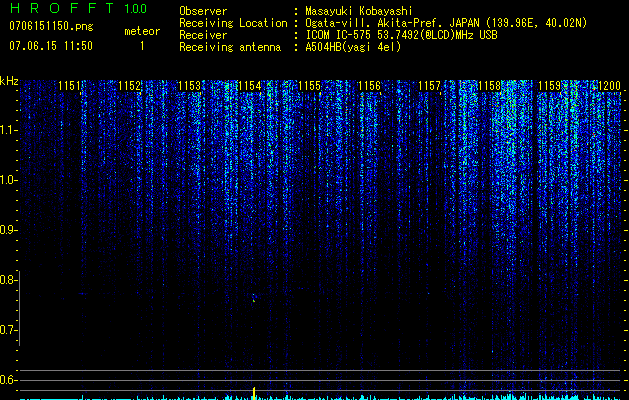
Task: Click the Receiving antenna label
Action: click(230, 47)
